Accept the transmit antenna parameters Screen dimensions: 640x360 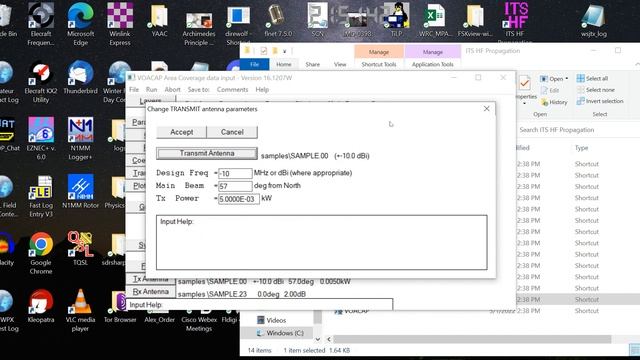[182, 132]
